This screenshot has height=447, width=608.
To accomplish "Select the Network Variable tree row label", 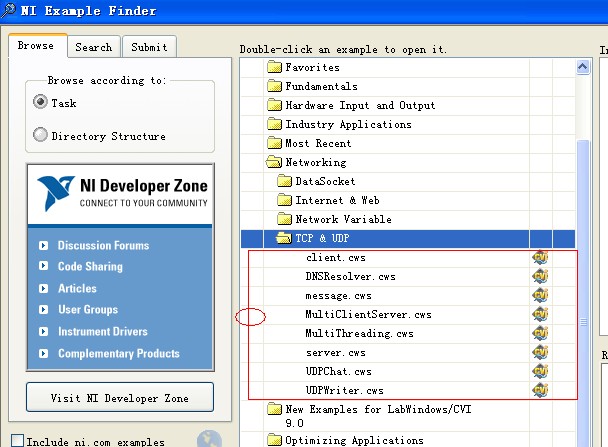I will [344, 219].
